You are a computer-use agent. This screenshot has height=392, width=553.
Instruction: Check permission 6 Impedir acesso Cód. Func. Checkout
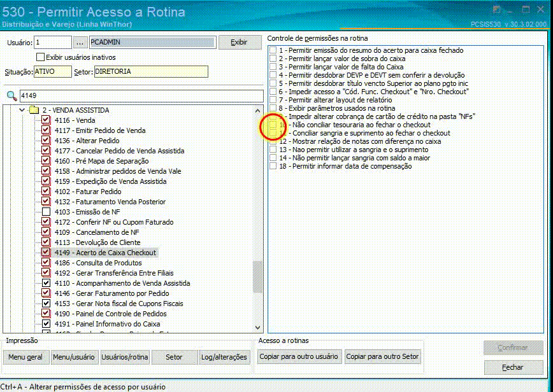[273, 92]
